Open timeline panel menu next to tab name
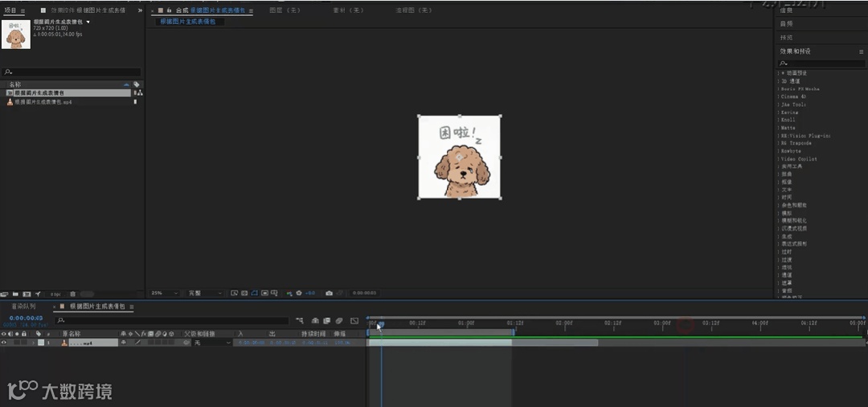Image resolution: width=868 pixels, height=407 pixels. (131, 306)
